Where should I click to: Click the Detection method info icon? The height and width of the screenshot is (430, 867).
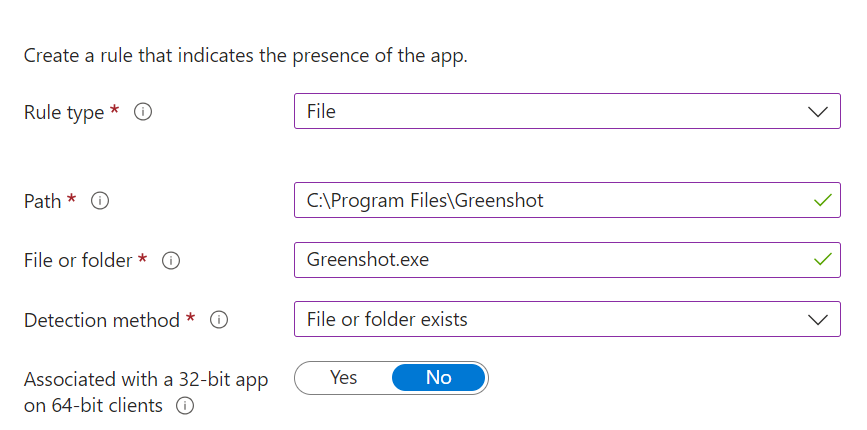coord(219,319)
